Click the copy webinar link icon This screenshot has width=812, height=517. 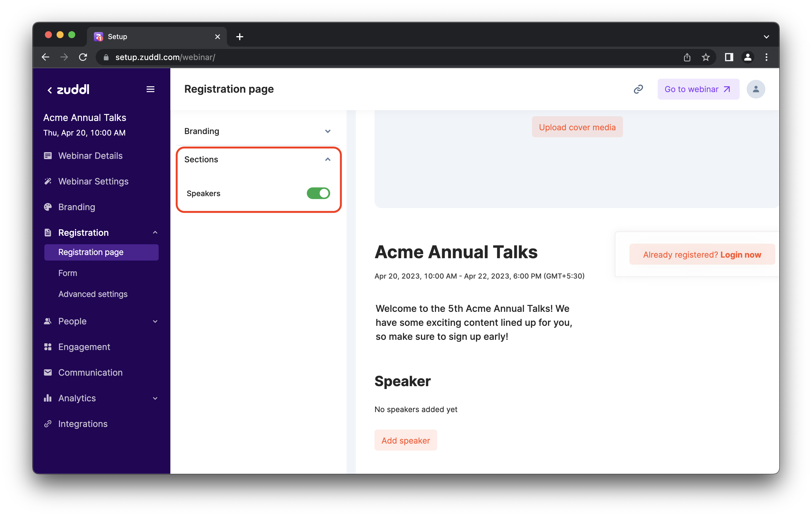click(638, 89)
